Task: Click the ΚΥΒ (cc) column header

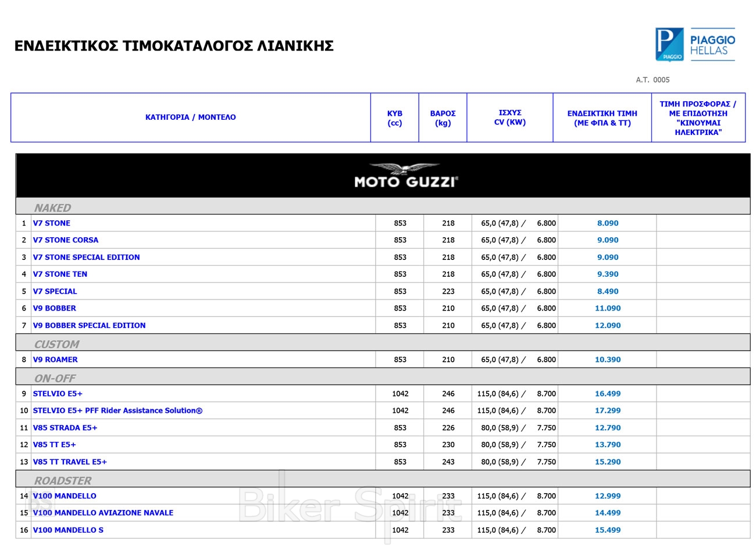Action: pyautogui.click(x=395, y=118)
